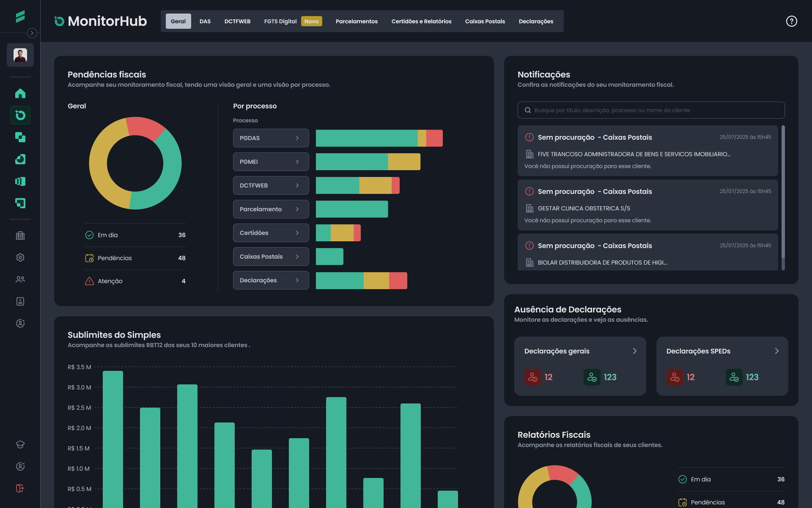Click the user profile avatar thumbnail
This screenshot has height=508, width=812.
coord(20,55)
